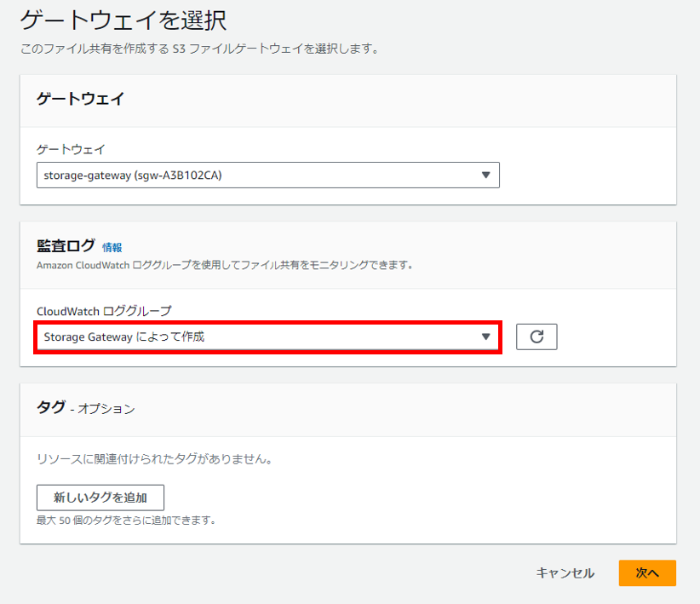Open the ゲートウェイ storage-gateway dropdown
700x604 pixels.
click(268, 175)
